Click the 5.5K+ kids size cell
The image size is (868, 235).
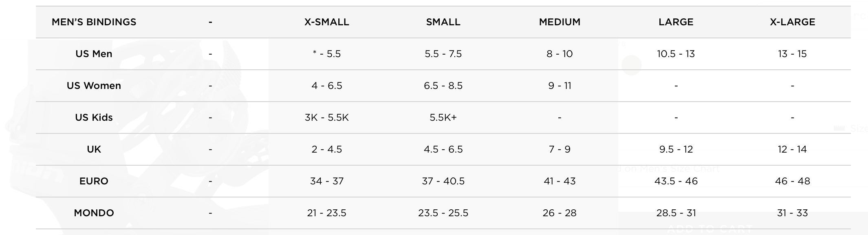coord(443,117)
